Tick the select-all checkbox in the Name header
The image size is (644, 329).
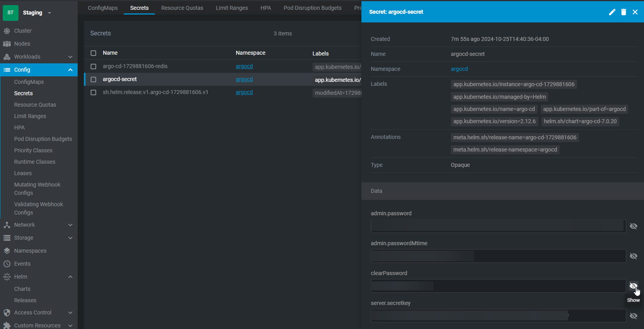pos(93,53)
